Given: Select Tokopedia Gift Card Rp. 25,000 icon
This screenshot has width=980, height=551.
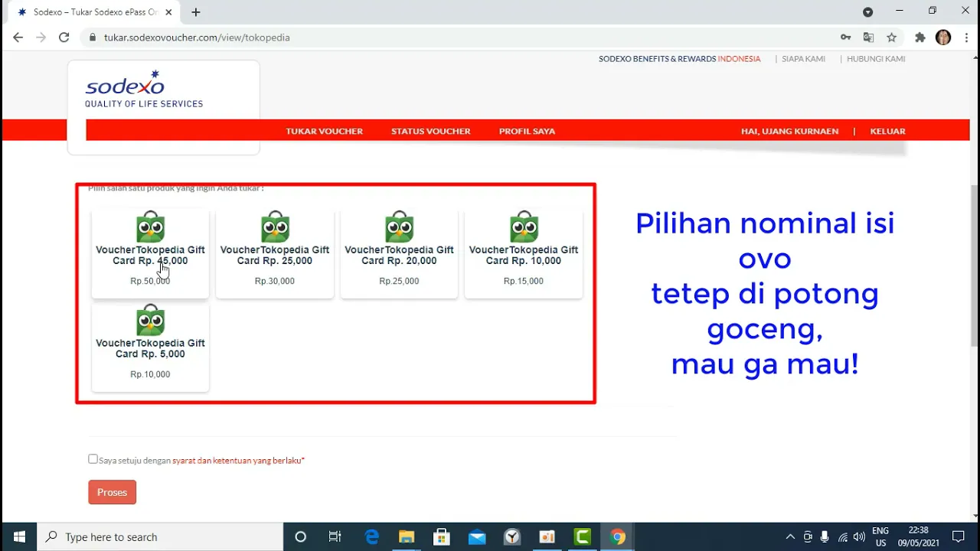Looking at the screenshot, I should point(275,227).
